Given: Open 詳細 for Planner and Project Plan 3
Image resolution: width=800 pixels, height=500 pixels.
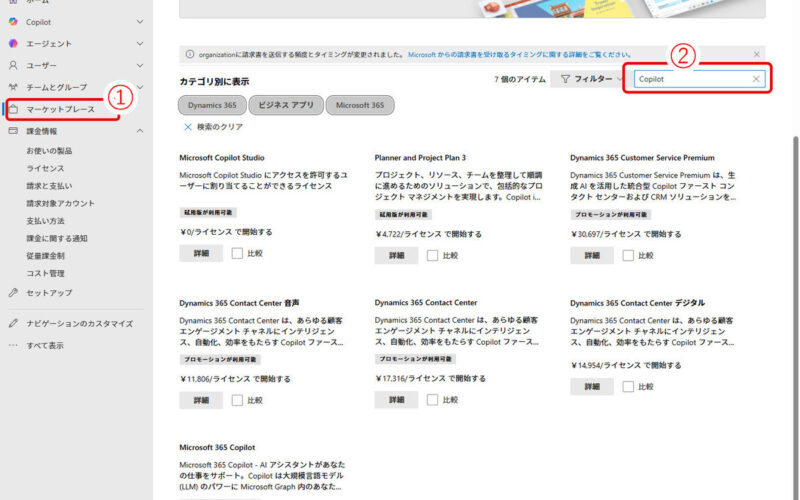Looking at the screenshot, I should [x=396, y=256].
